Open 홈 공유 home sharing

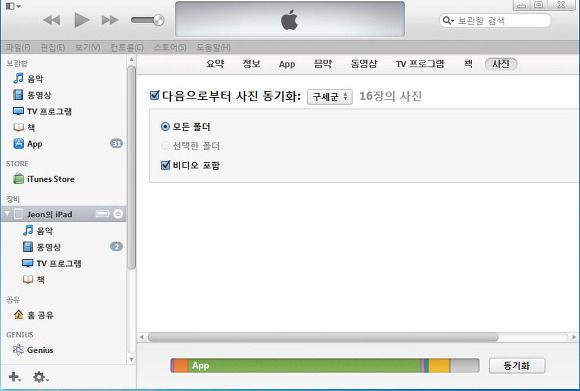coord(34,315)
